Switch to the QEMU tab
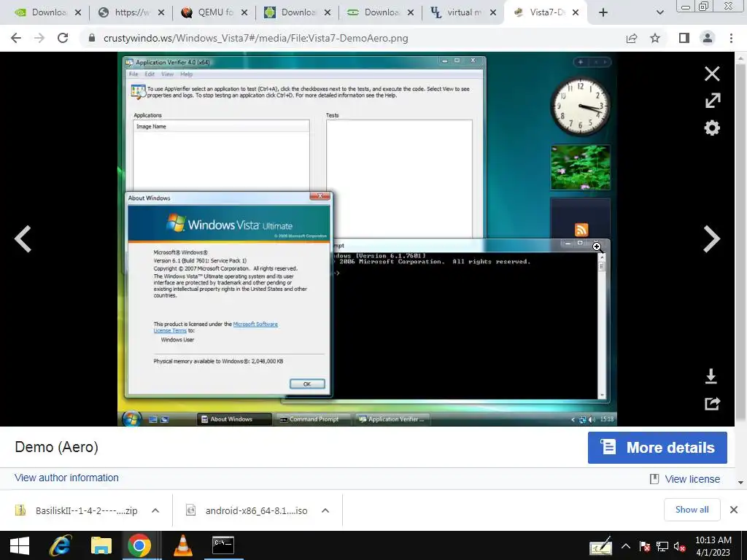The width and height of the screenshot is (747, 560). (214, 13)
